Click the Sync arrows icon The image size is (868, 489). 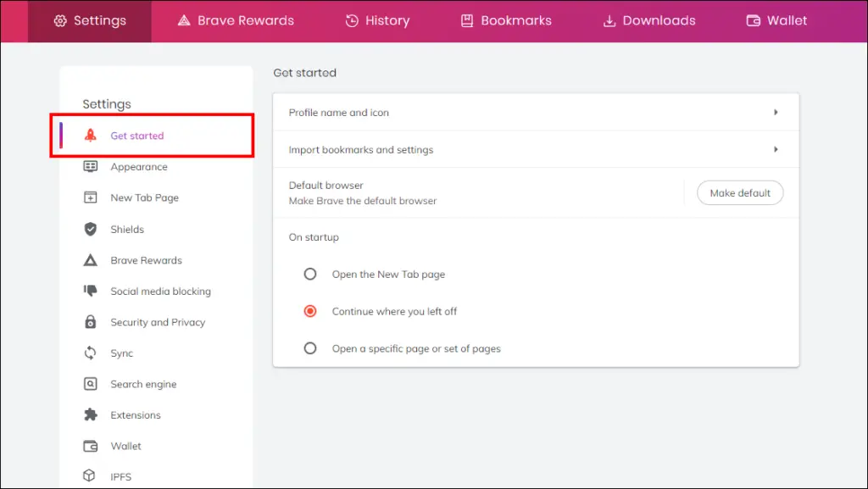pyautogui.click(x=90, y=353)
